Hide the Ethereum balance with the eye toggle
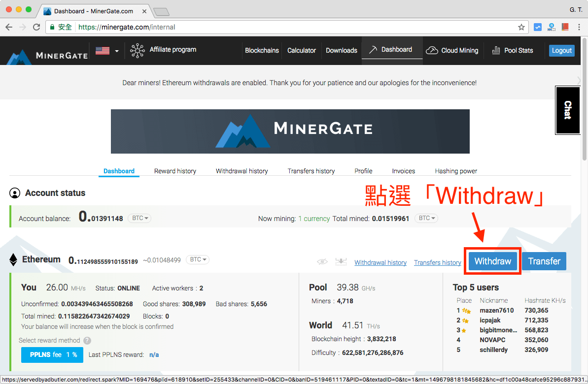The height and width of the screenshot is (384, 588). [322, 262]
